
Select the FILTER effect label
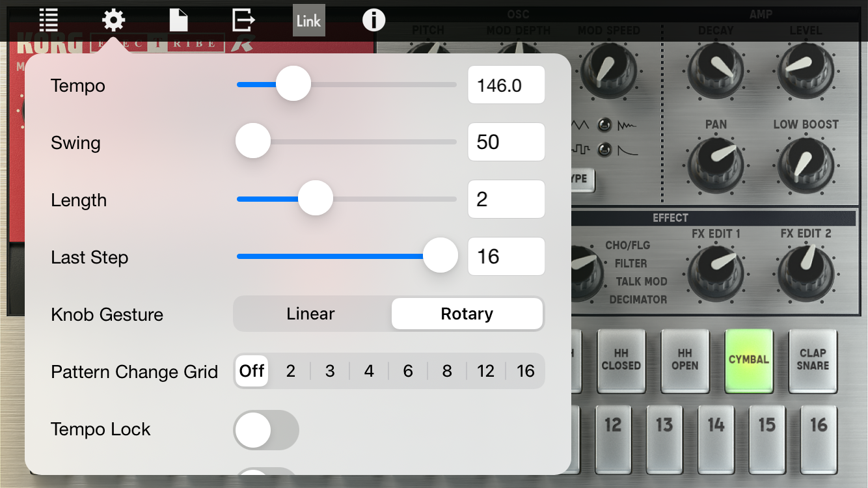(631, 264)
